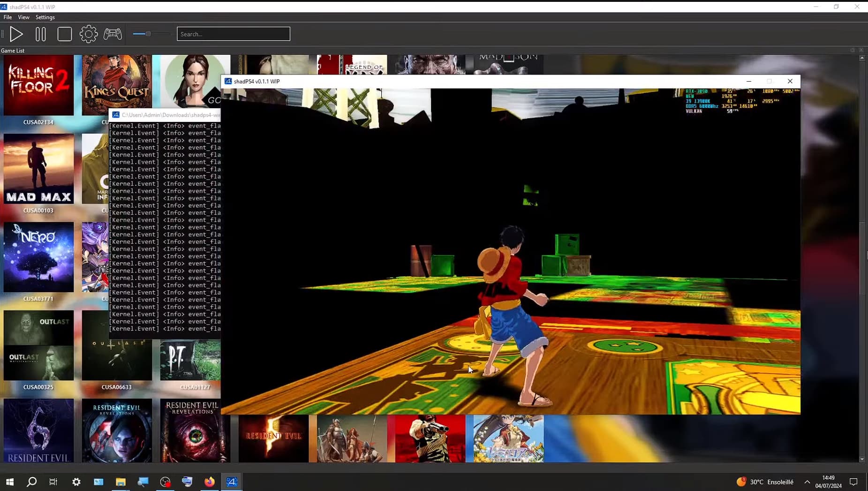Open Task View from taskbar
868x491 pixels.
click(x=53, y=482)
